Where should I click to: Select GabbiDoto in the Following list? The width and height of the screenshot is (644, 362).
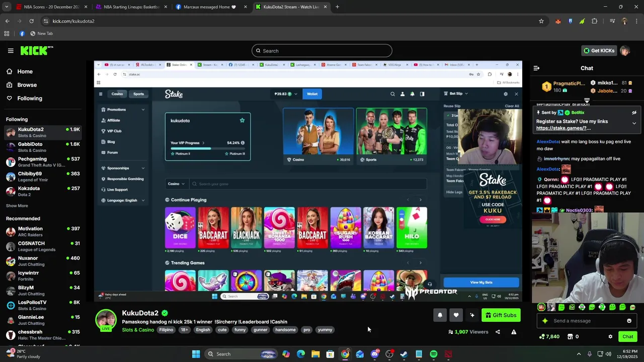coord(43,147)
